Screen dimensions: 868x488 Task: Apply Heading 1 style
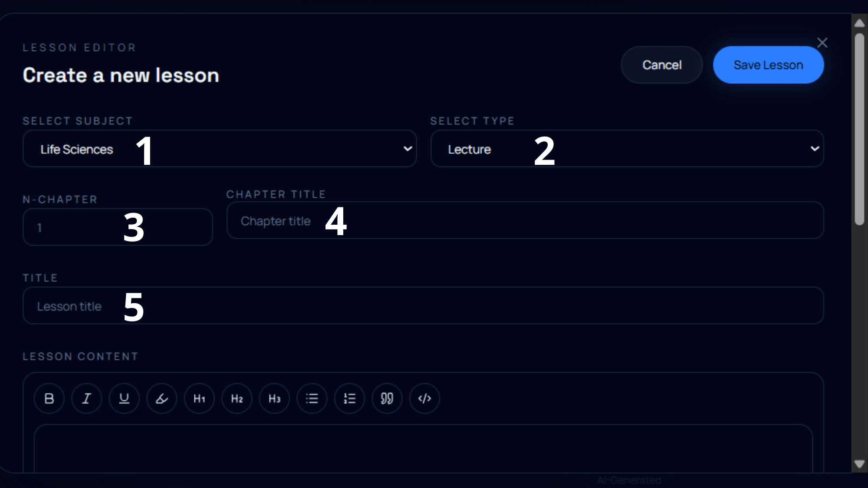(x=199, y=398)
